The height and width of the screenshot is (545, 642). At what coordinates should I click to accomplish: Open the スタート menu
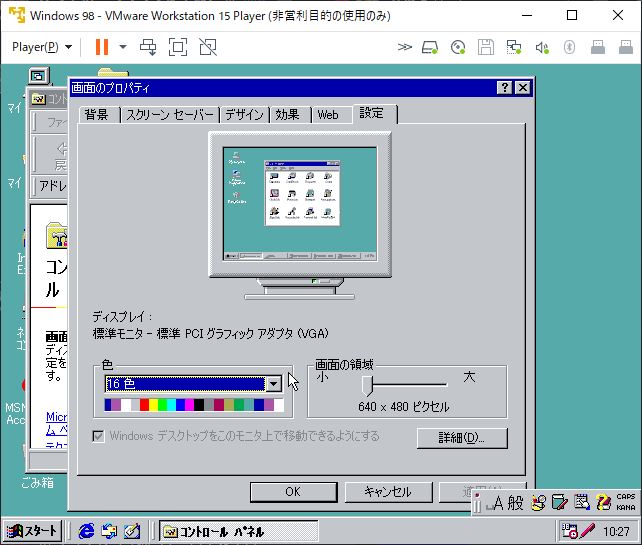(32, 531)
